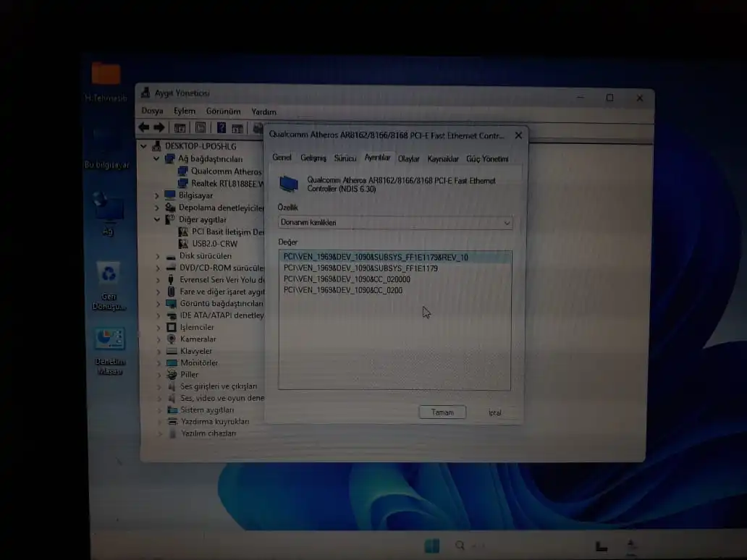
Task: Click the Fare mouse category icon
Action: pyautogui.click(x=171, y=292)
